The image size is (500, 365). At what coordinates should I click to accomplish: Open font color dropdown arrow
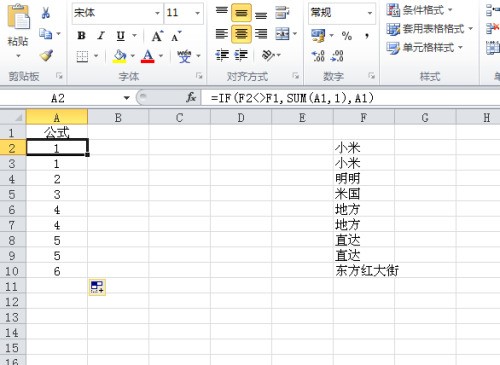click(160, 56)
